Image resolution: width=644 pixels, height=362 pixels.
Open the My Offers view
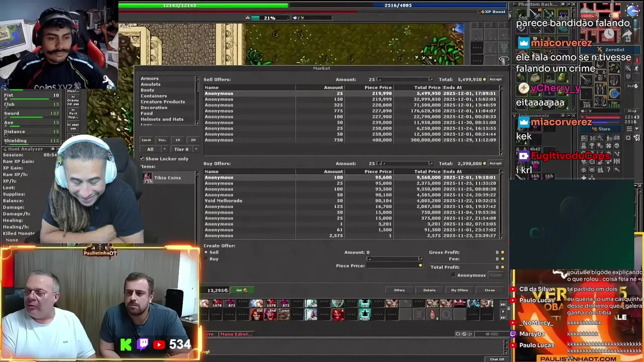click(x=459, y=290)
